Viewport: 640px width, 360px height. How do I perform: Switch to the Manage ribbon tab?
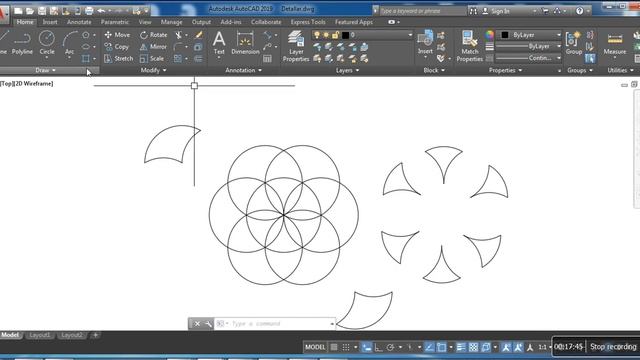click(171, 22)
